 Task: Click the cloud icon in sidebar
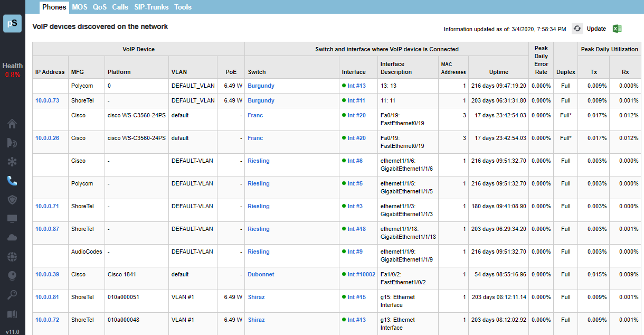(x=12, y=237)
